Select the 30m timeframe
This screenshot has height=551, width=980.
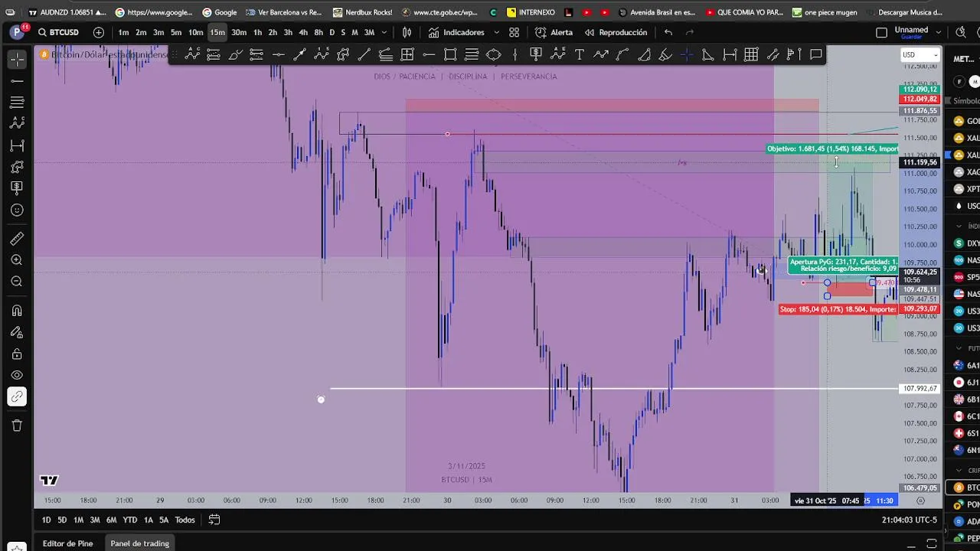[x=239, y=32]
